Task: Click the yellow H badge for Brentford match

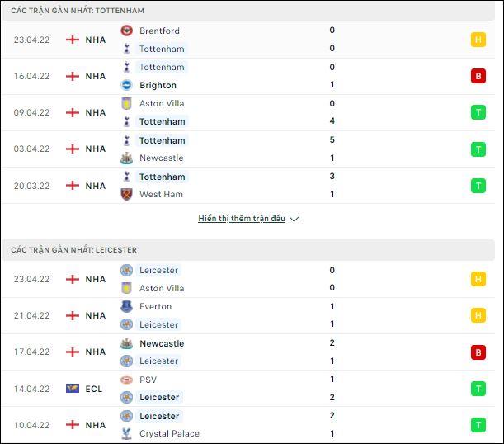Action: (x=478, y=40)
